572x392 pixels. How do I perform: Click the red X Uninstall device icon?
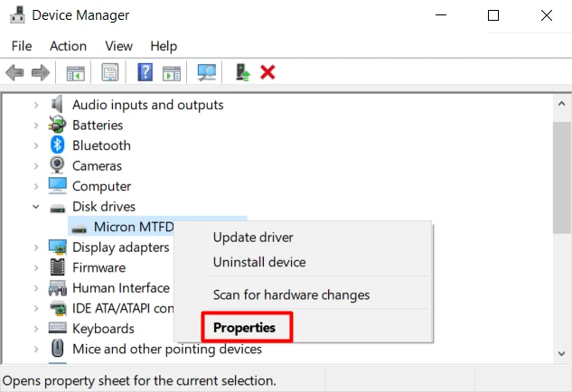(267, 72)
